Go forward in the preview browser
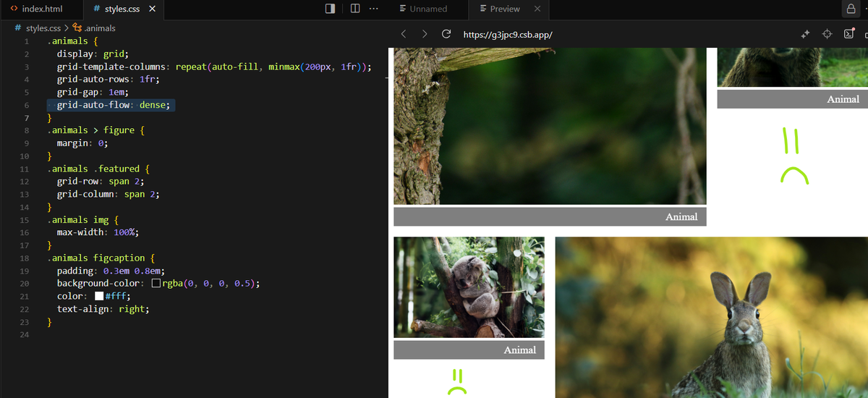868x398 pixels. pyautogui.click(x=425, y=34)
